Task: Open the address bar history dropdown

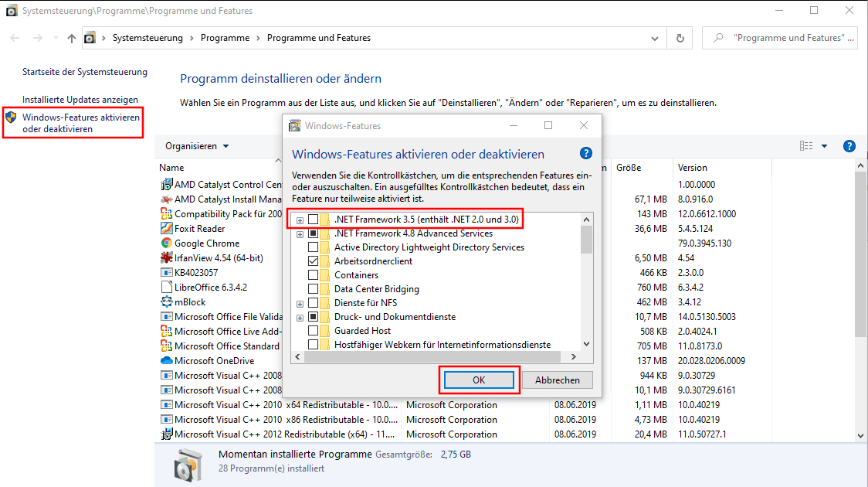Action: coord(655,38)
